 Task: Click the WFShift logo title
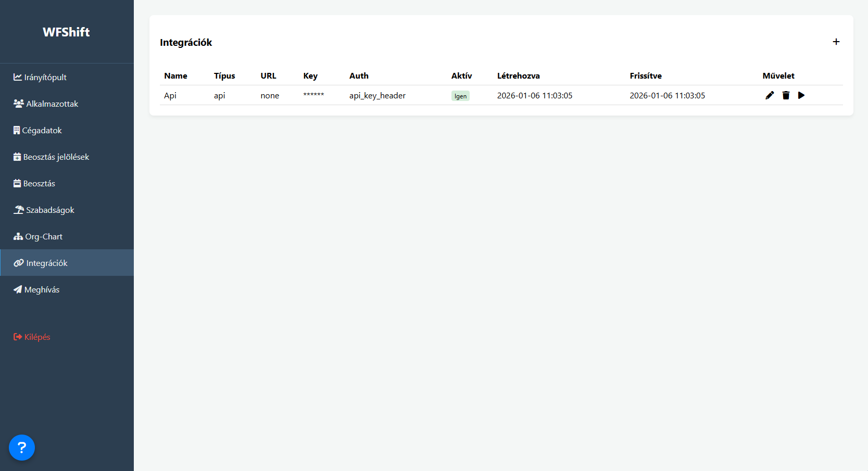pos(66,32)
